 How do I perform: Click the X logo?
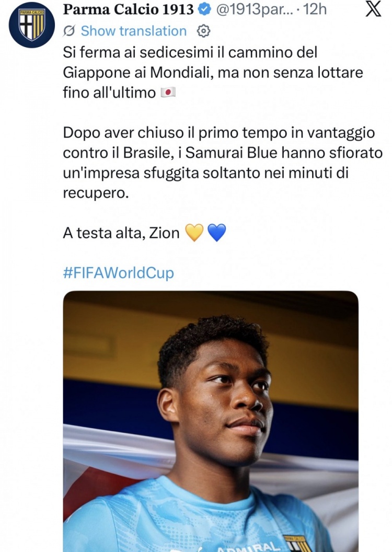click(373, 9)
